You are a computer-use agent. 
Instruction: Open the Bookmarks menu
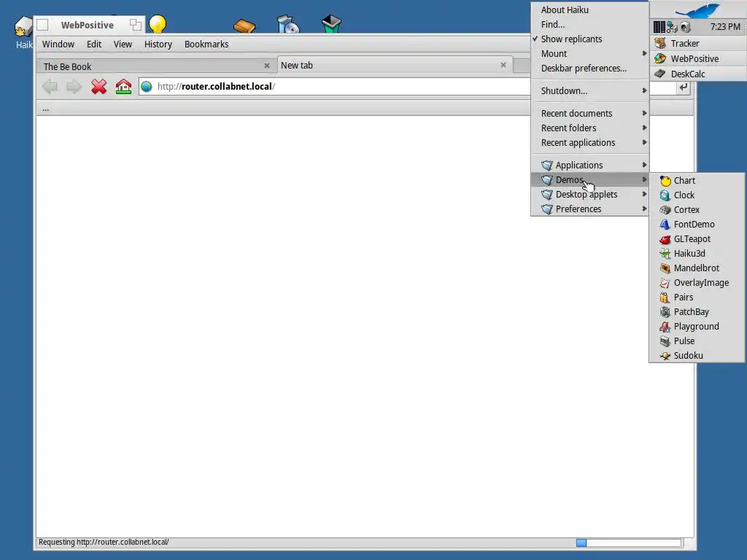206,44
